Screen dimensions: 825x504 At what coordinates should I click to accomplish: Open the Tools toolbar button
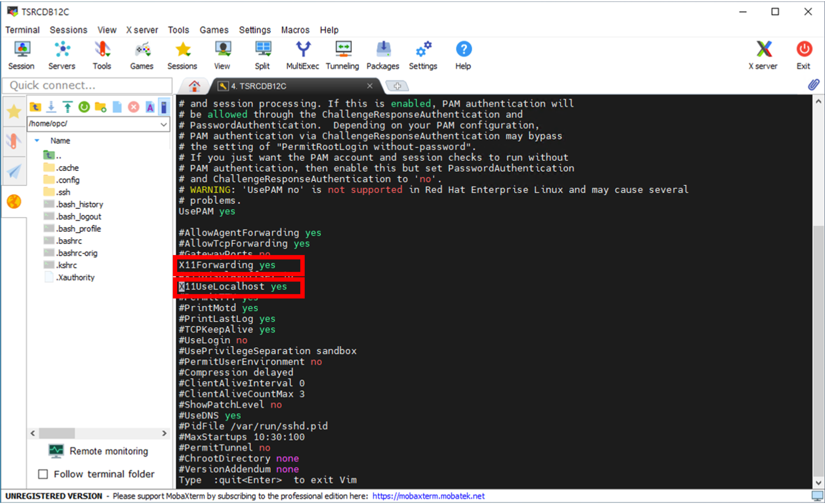tap(102, 55)
